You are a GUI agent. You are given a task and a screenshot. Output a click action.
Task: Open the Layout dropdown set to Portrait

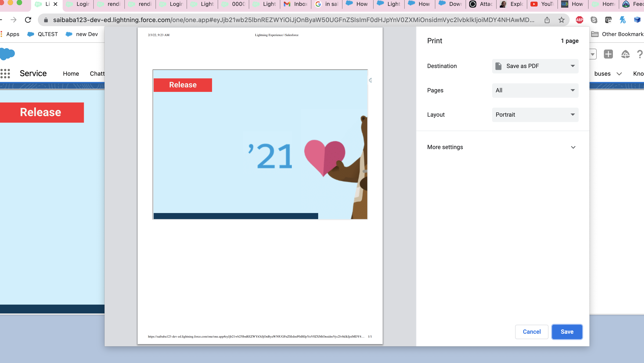535,115
